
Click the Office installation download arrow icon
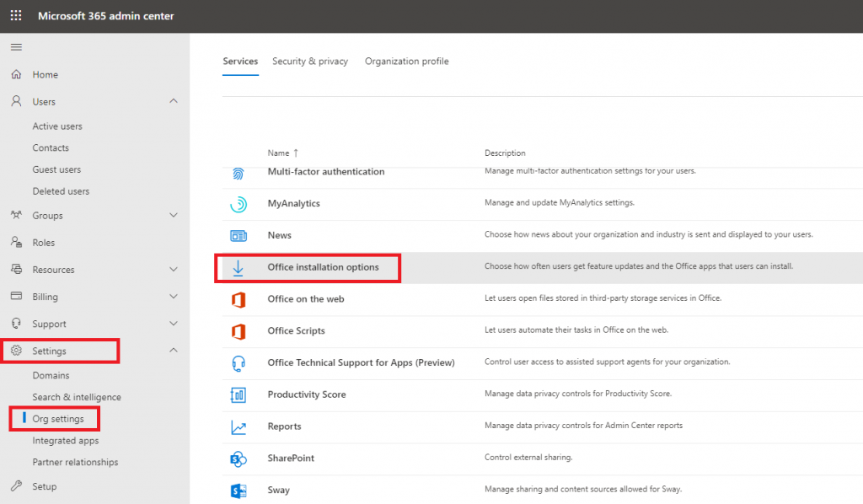coord(238,268)
